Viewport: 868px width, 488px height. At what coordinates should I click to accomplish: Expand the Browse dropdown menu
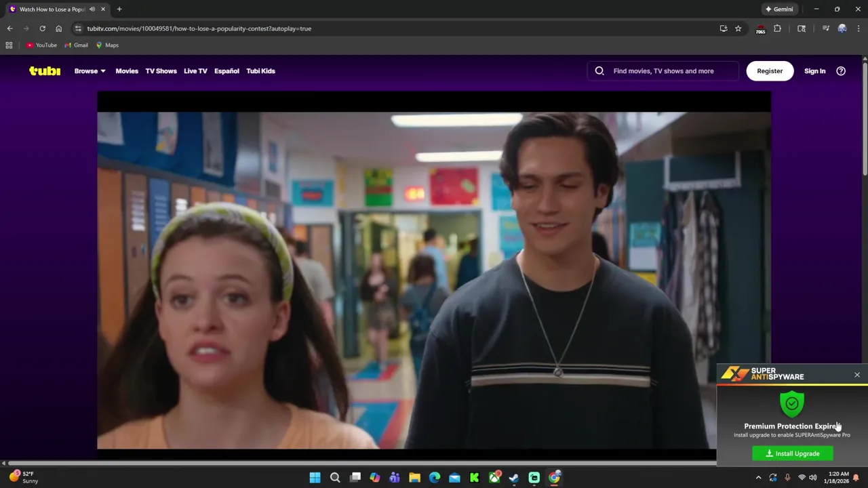pyautogui.click(x=90, y=70)
